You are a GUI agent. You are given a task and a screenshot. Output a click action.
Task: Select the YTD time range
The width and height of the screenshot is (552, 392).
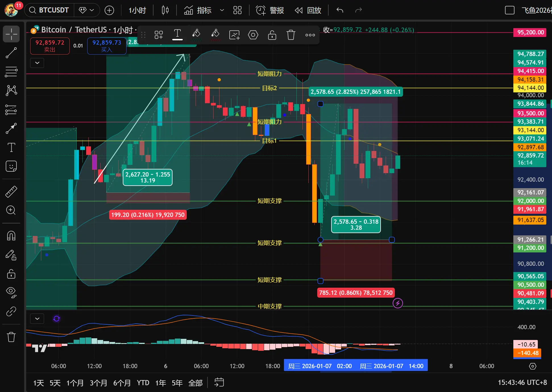(x=143, y=383)
